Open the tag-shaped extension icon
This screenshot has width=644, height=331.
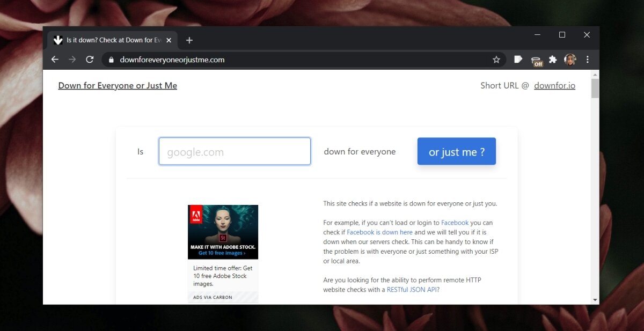pyautogui.click(x=518, y=60)
